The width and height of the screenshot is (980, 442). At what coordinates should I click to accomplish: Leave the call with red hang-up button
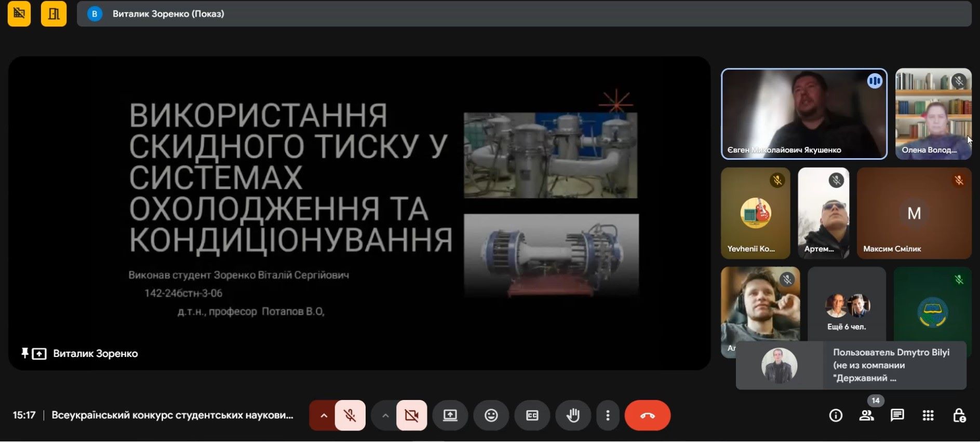pyautogui.click(x=647, y=416)
